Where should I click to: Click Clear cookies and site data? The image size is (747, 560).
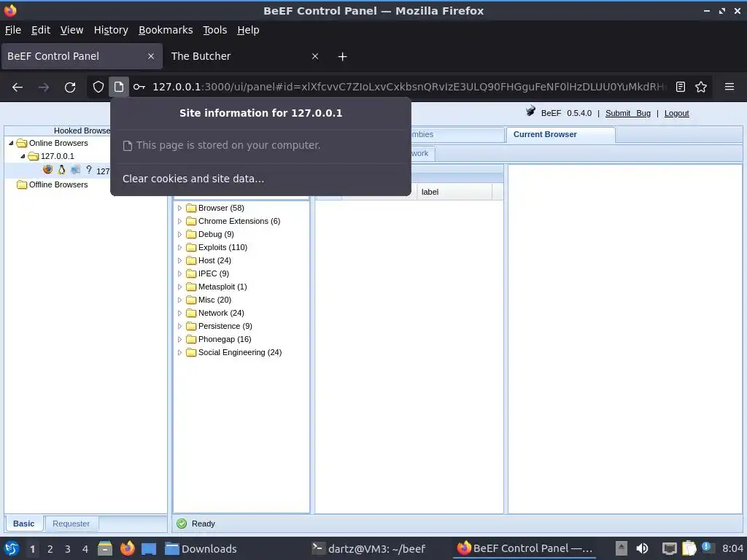(193, 179)
